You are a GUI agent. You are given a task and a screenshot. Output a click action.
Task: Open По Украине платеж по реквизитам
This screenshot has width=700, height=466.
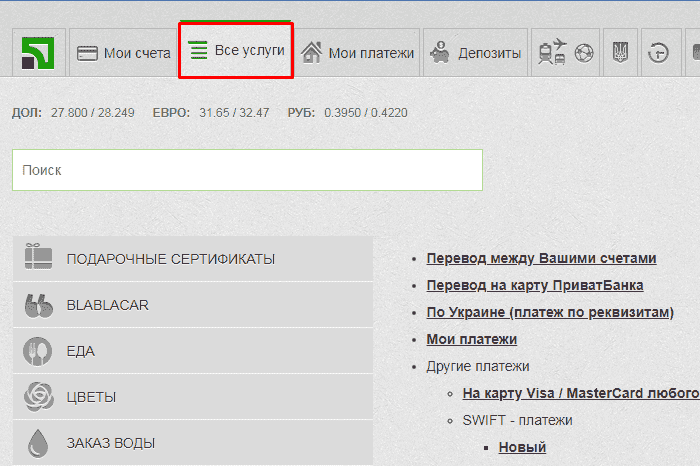550,312
